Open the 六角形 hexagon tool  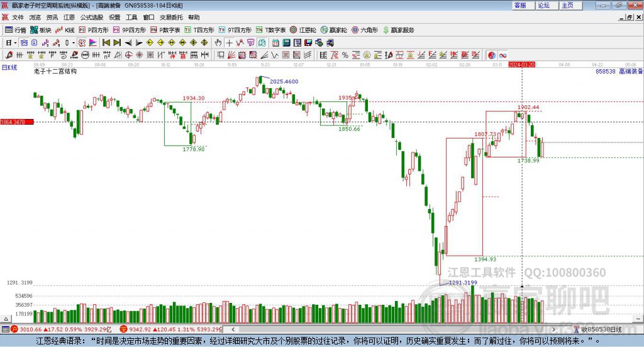point(365,30)
